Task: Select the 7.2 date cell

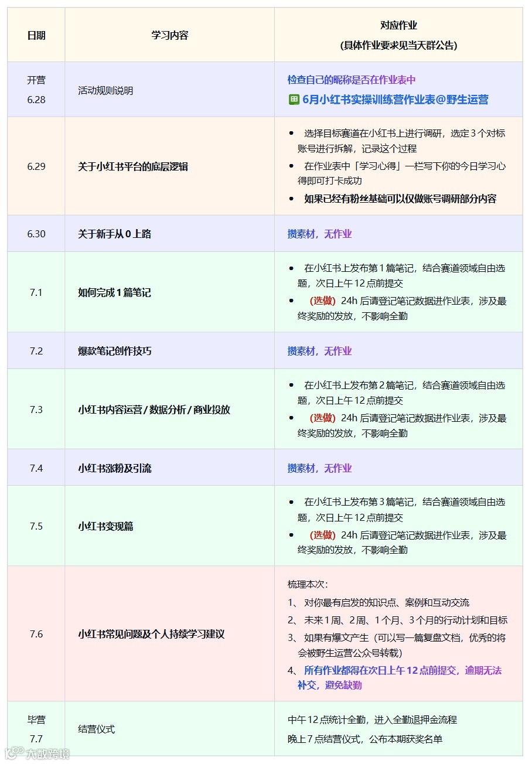Action: coord(36,351)
